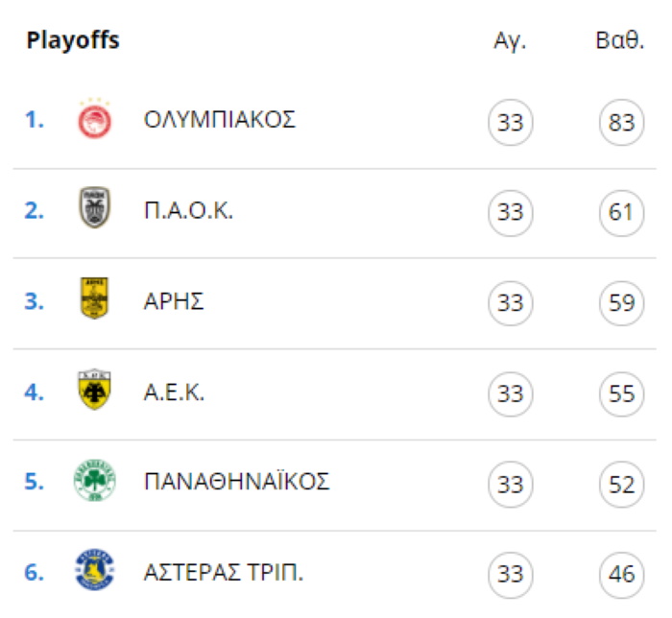This screenshot has height=618, width=672.
Task: Click the P.A.O.K. club crest
Action: coord(95,207)
